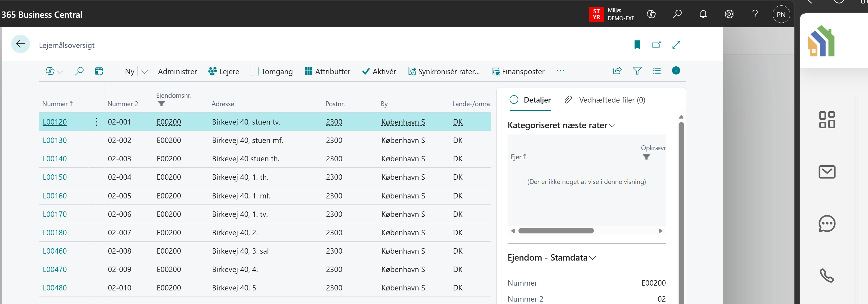Show more actions via the ellipsis
Image resolution: width=868 pixels, height=304 pixels.
[560, 71]
